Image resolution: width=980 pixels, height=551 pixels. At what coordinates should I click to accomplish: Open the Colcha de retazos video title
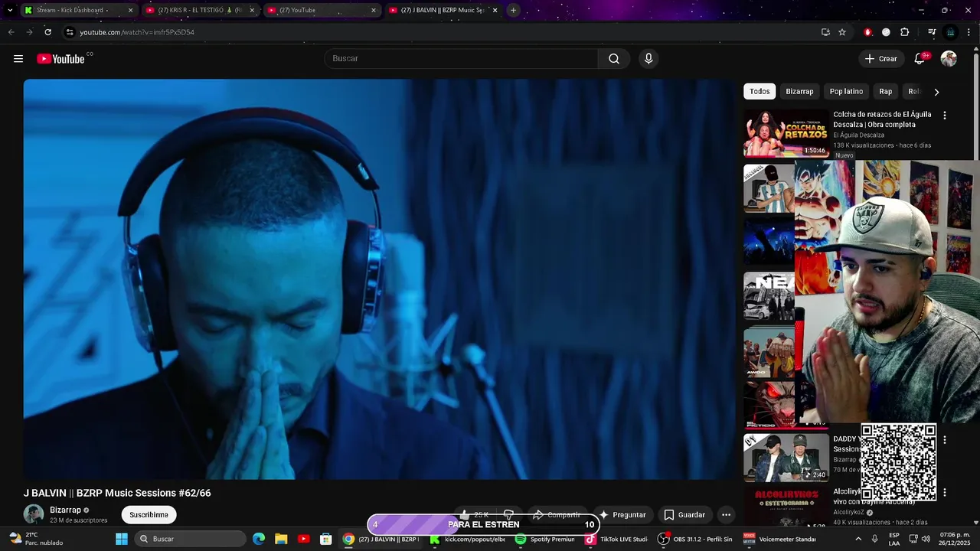coord(882,119)
